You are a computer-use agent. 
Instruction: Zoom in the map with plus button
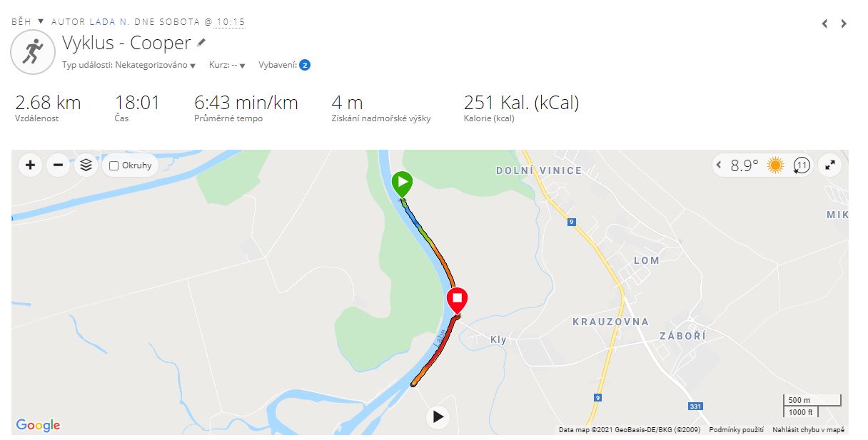point(30,165)
